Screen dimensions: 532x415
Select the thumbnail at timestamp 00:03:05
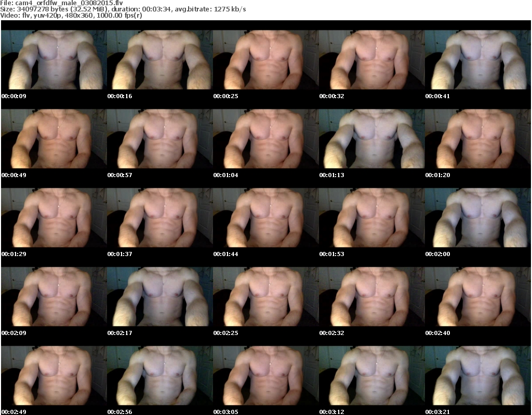pyautogui.click(x=265, y=376)
